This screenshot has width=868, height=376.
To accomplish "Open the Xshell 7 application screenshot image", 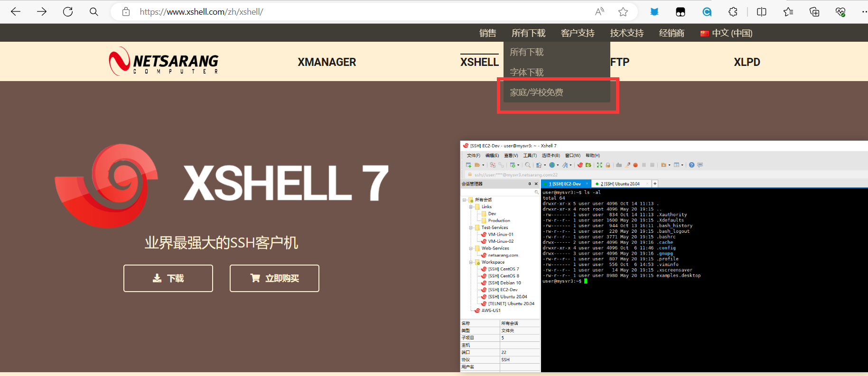I will [664, 257].
